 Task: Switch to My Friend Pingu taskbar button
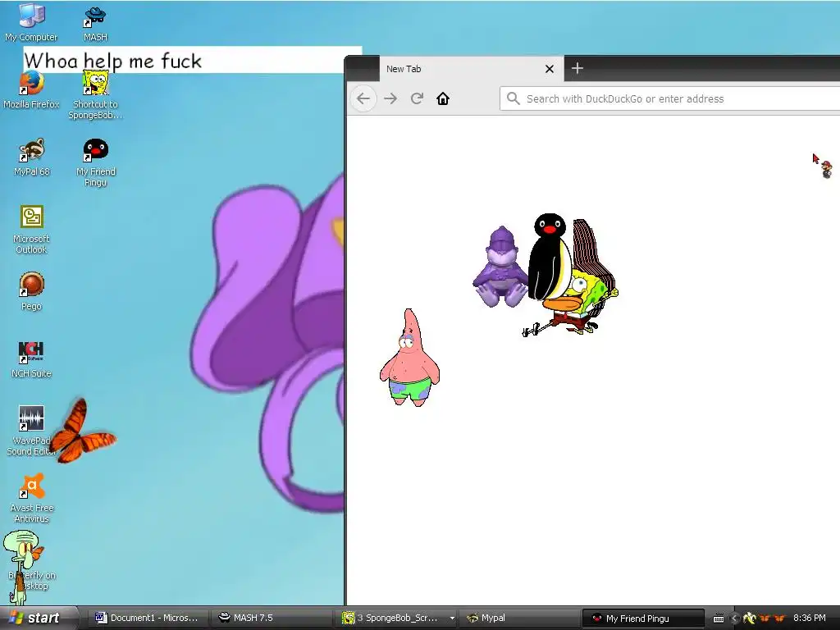pos(643,618)
